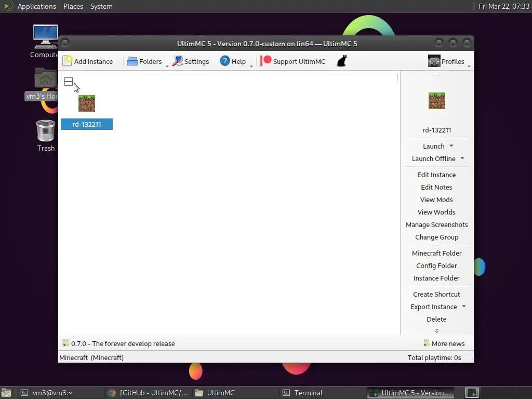Open the Trash desktop icon
This screenshot has width=532, height=399.
click(x=46, y=136)
